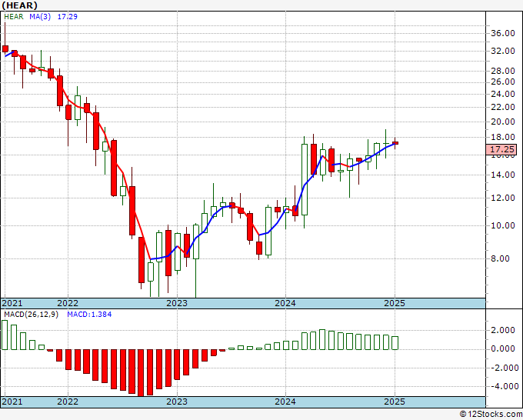Click 2022 on the MACD panel timeline
523x420 pixels.
(x=68, y=402)
